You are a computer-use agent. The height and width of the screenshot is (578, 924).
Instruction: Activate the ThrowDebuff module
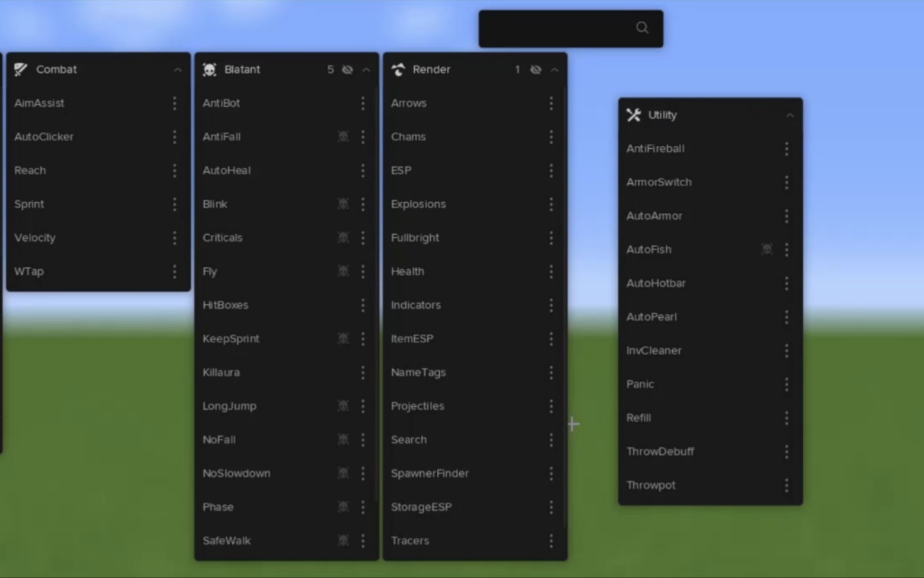[x=711, y=451]
